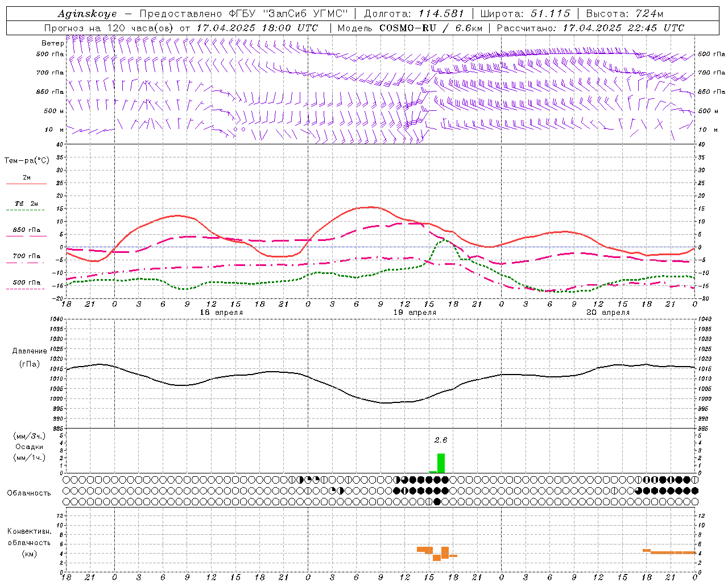Click the right-axis 10 м wind level label
The image size is (728, 582).
tap(707, 130)
